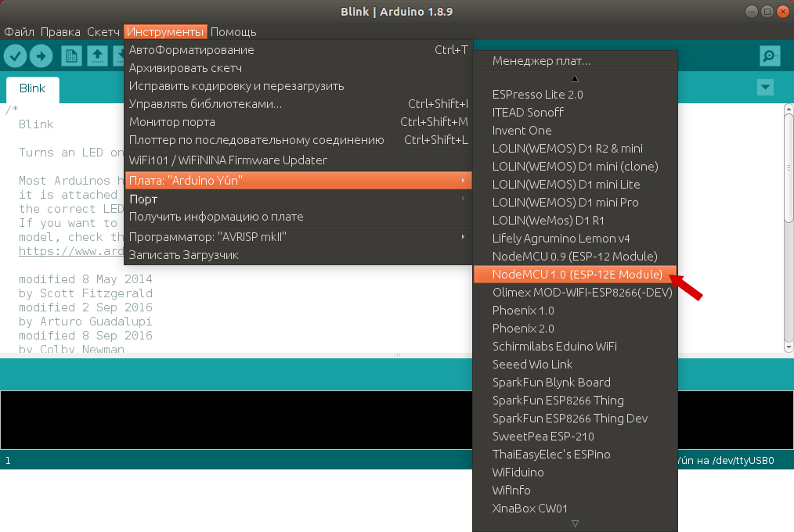Click the /dev/ttyUSB0 port status text
This screenshot has height=532, width=794.
coord(743,461)
